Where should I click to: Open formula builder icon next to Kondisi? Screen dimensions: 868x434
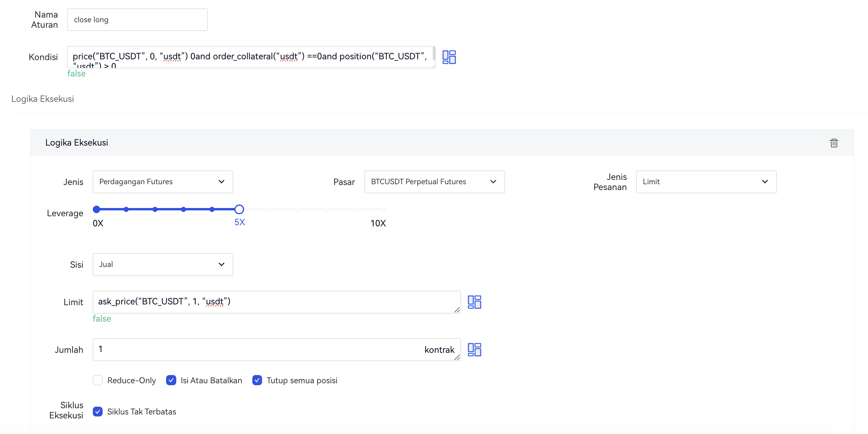449,57
